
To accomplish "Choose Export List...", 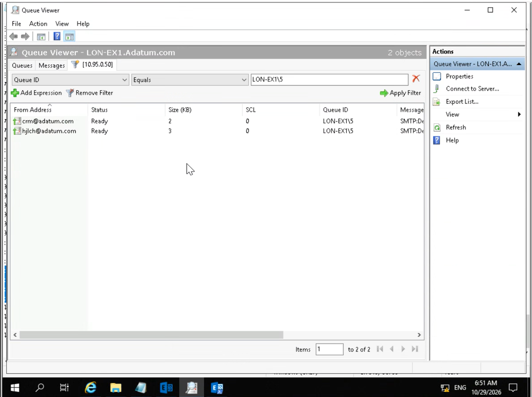I will pyautogui.click(x=462, y=102).
